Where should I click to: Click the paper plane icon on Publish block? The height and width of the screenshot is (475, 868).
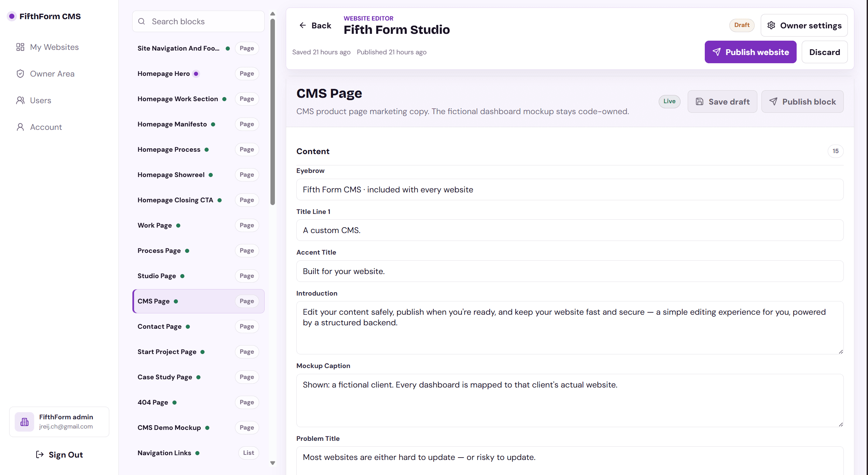click(773, 101)
